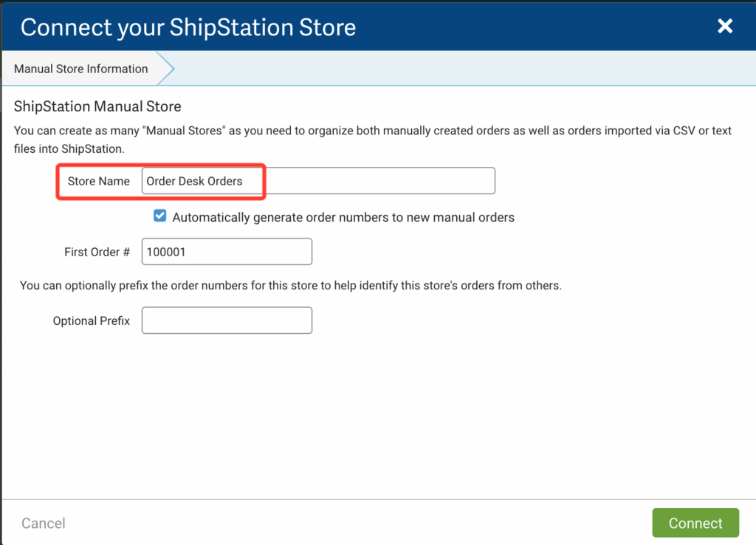Viewport: 756px width, 545px height.
Task: Click the dialog title 'Connect your ShipStation Store'
Action: [188, 27]
